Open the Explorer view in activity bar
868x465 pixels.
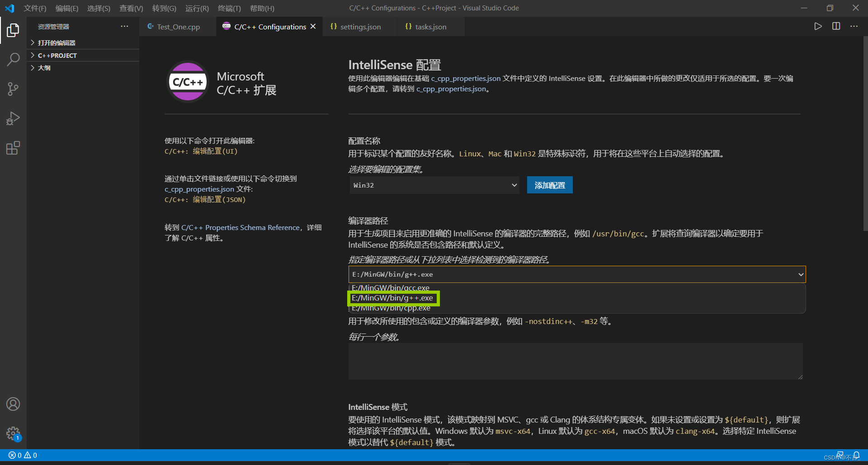(13, 30)
